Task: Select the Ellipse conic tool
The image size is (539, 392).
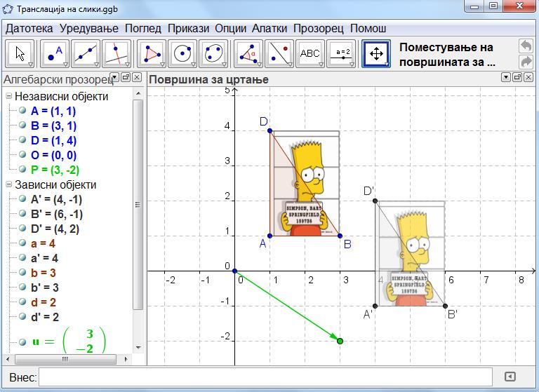Action: 214,53
